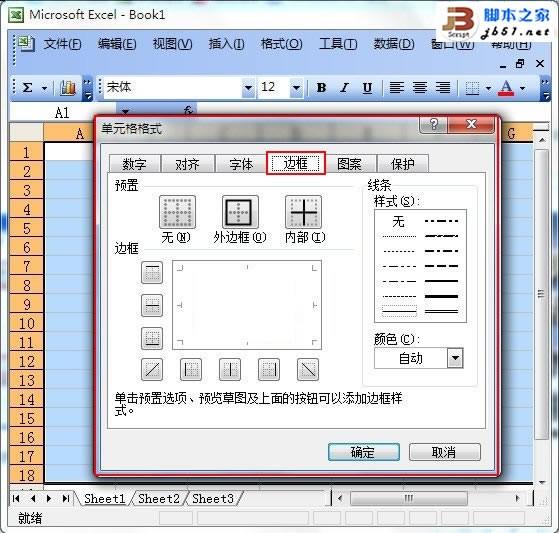Toggle the inside horizontal border button
Image resolution: width=559 pixels, height=533 pixels.
point(152,306)
